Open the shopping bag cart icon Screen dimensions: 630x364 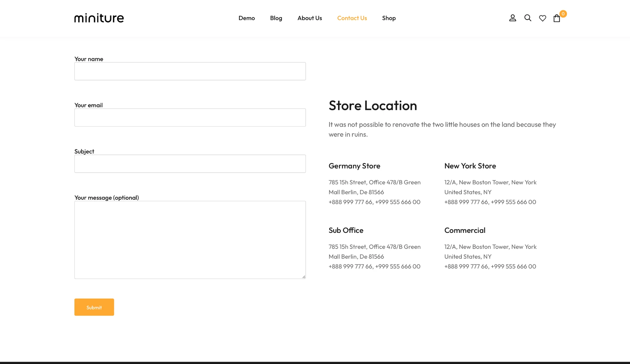point(556,18)
